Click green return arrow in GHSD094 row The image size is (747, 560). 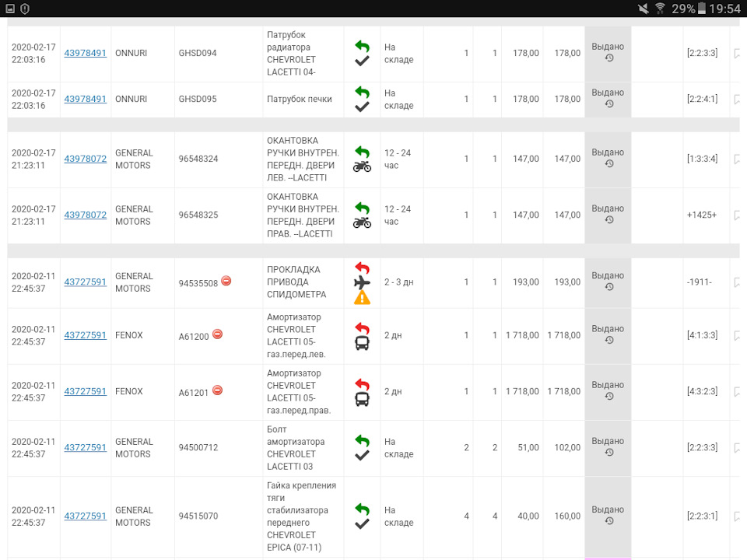pyautogui.click(x=362, y=46)
